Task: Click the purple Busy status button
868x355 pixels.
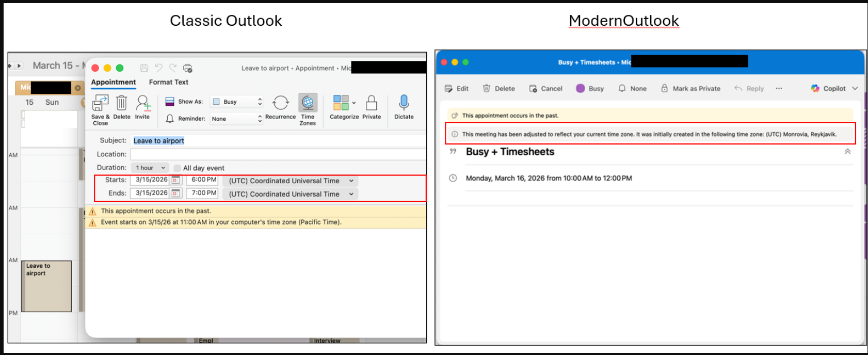Action: click(590, 89)
